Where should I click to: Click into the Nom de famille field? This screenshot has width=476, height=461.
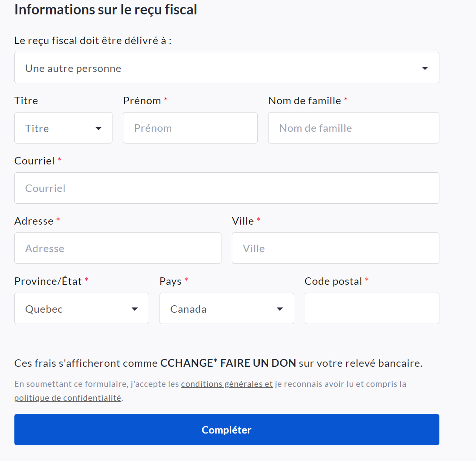354,128
